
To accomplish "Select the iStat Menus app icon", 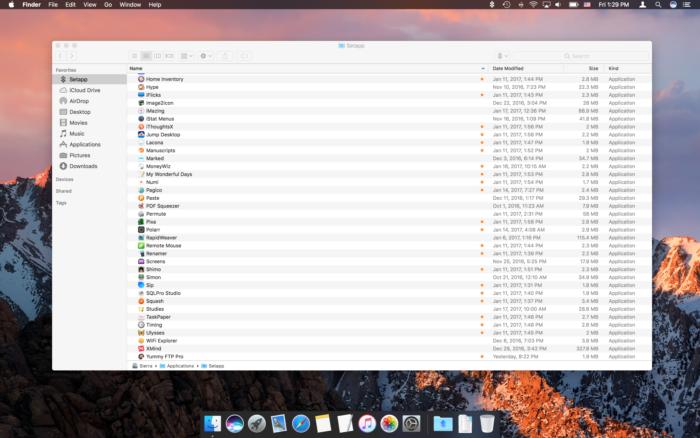I will tap(141, 119).
